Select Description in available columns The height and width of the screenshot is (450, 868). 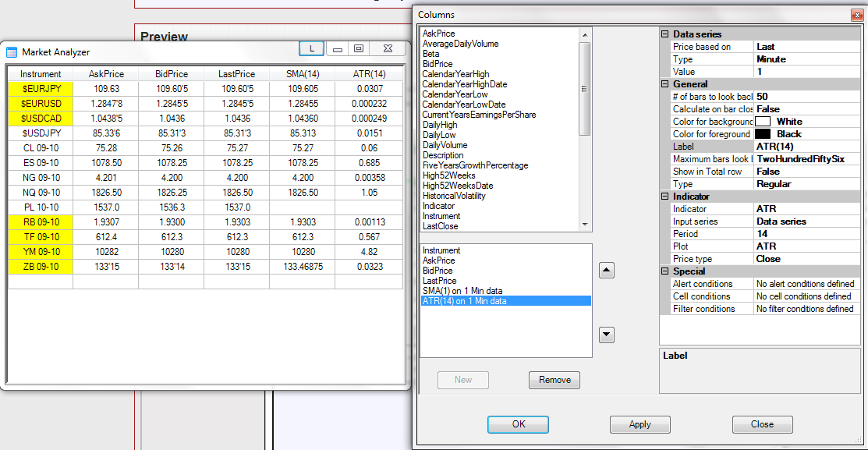tap(443, 155)
